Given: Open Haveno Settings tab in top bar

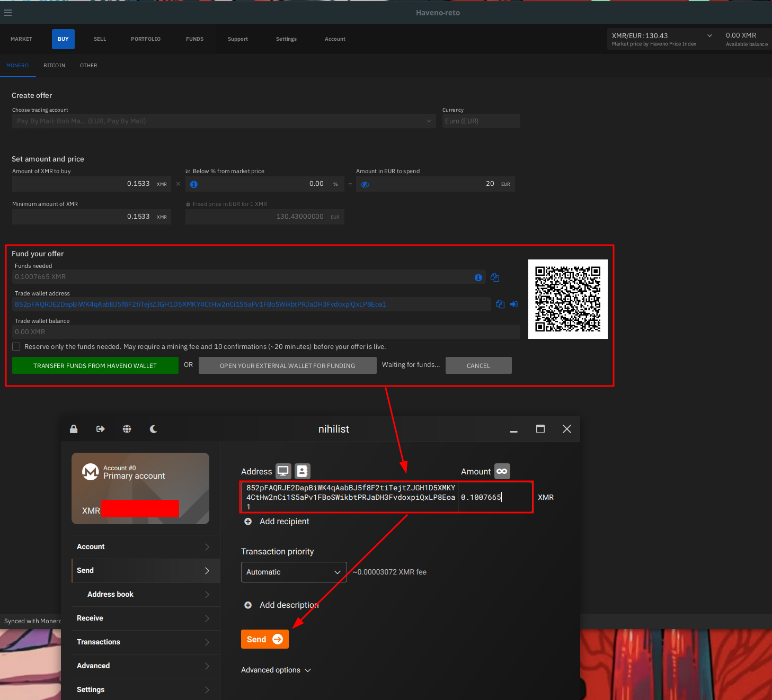Looking at the screenshot, I should pyautogui.click(x=287, y=39).
